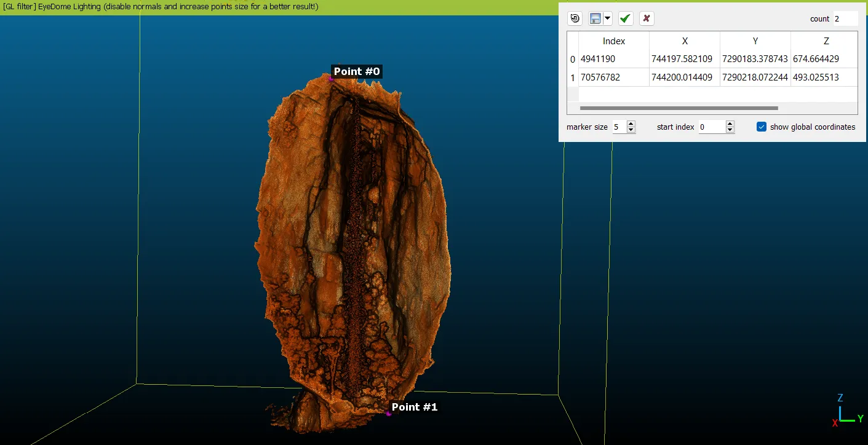The width and height of the screenshot is (868, 445).
Task: Increase marker size with up arrow
Action: click(x=631, y=124)
